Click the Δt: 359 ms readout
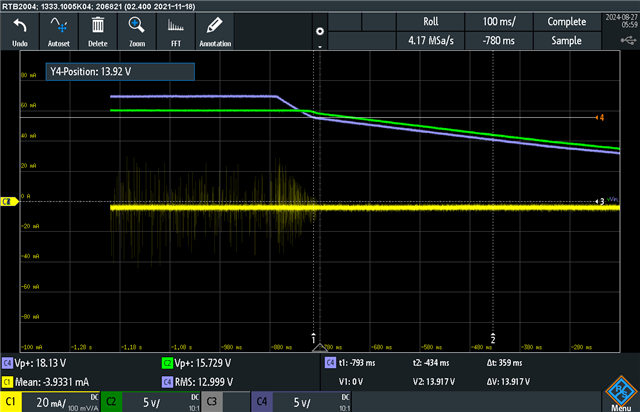 point(504,363)
